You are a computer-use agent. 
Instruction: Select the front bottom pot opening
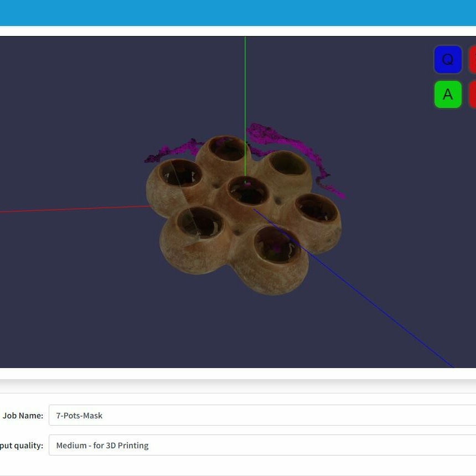click(277, 244)
